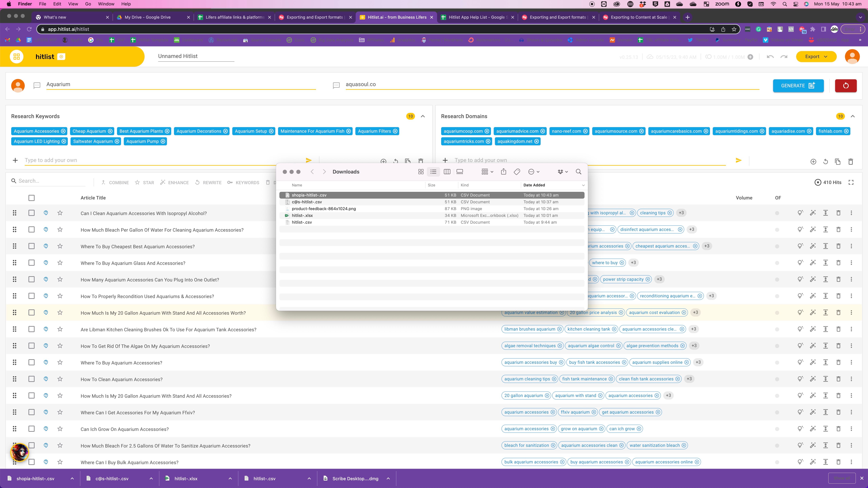Tick the select-all checkbox near Article Title
868x488 pixels.
click(31, 198)
